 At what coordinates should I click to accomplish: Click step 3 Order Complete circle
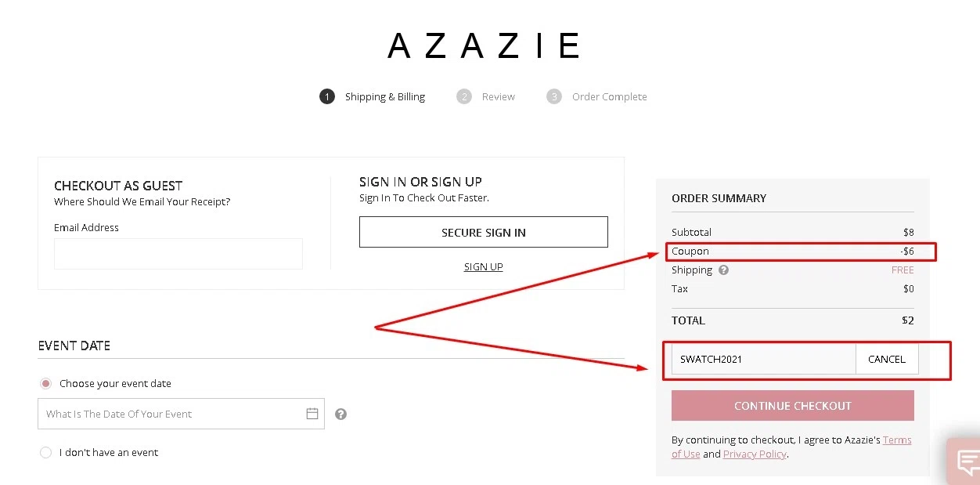[554, 96]
